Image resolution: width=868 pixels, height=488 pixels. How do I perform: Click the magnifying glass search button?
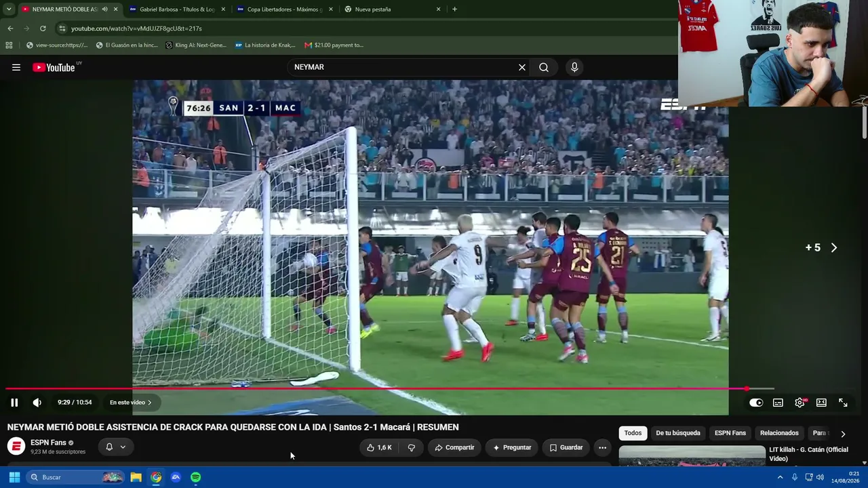point(544,67)
